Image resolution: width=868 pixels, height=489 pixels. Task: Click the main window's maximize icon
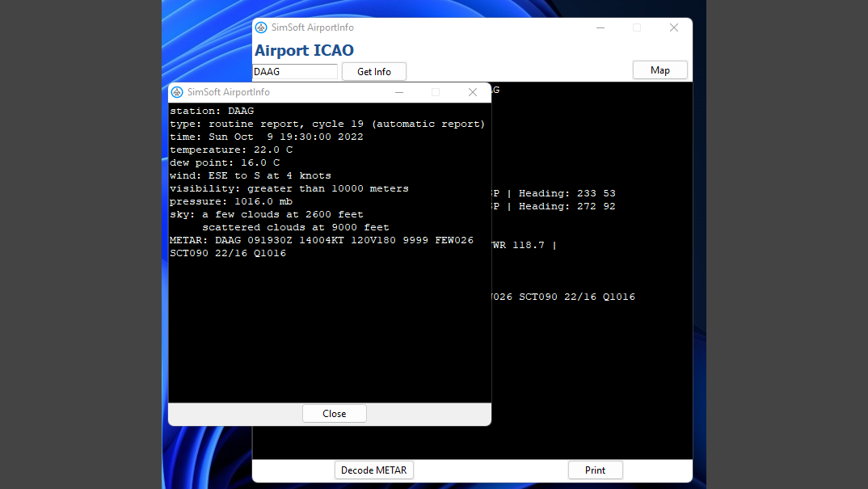click(x=637, y=27)
